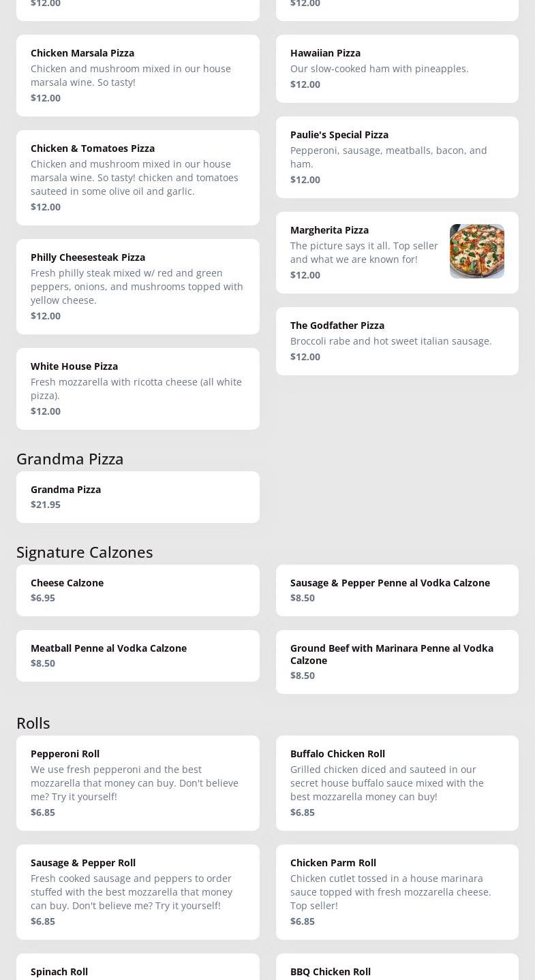Choose the Hawaiian Pizza card
This screenshot has width=535, height=980.
[x=397, y=68]
